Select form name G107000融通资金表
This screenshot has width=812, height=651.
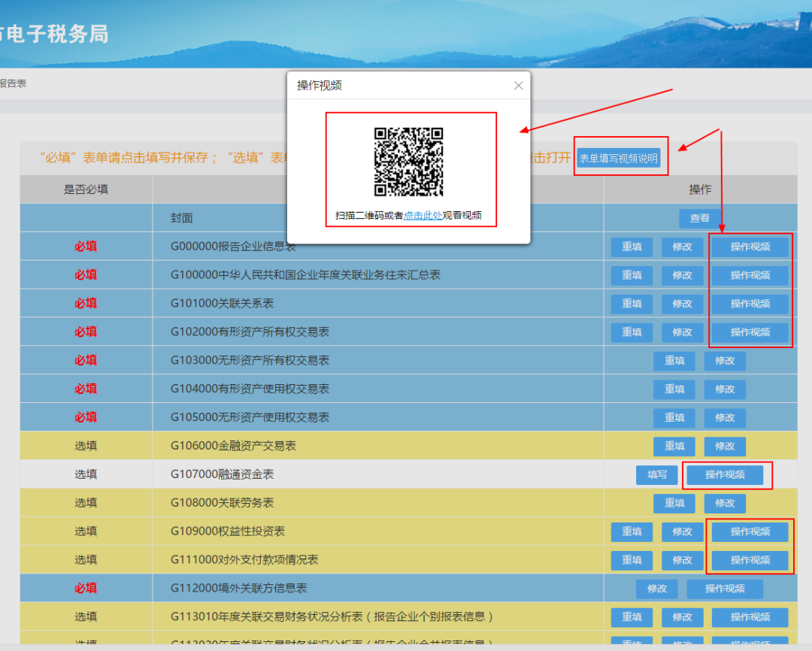tap(222, 474)
